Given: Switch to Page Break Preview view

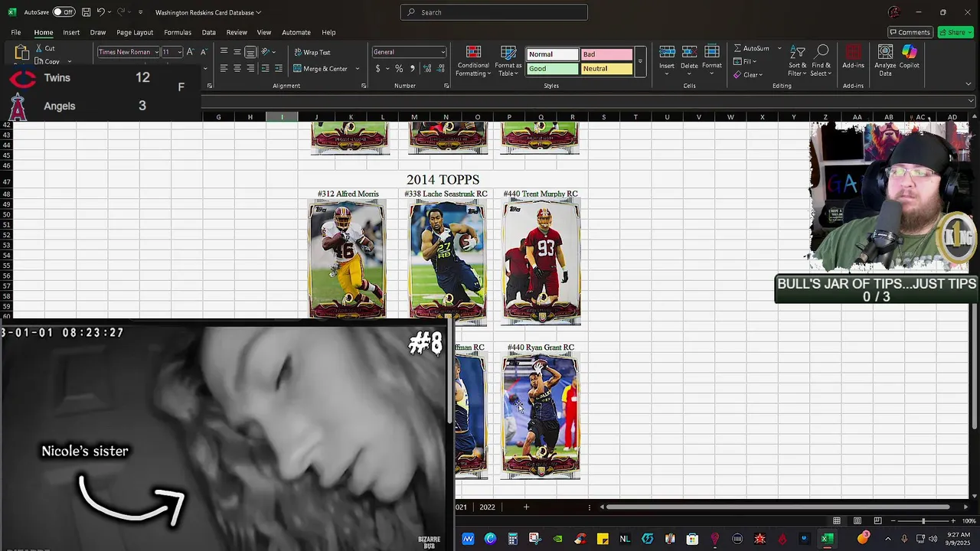Looking at the screenshot, I should 877,521.
